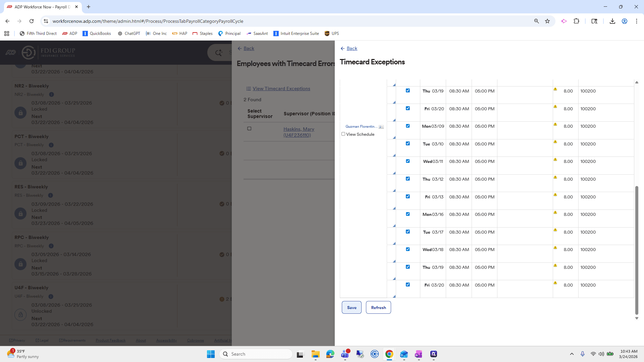Uncheck the Tue 03/17 row checkbox

pos(408,232)
